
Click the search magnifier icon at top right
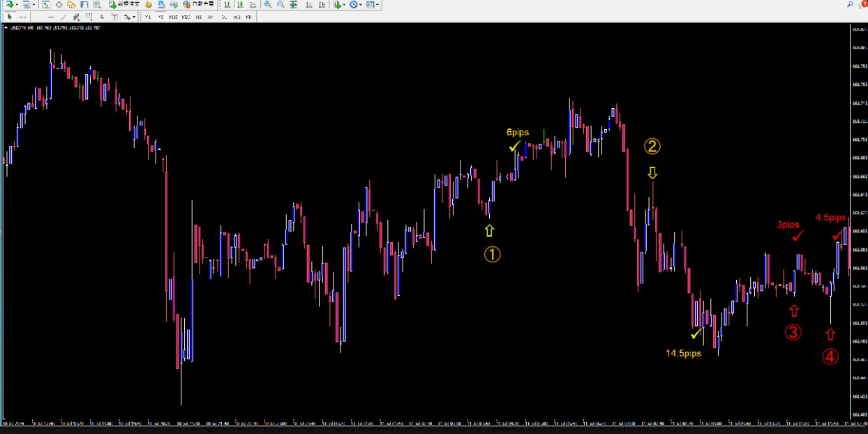pos(850,4)
